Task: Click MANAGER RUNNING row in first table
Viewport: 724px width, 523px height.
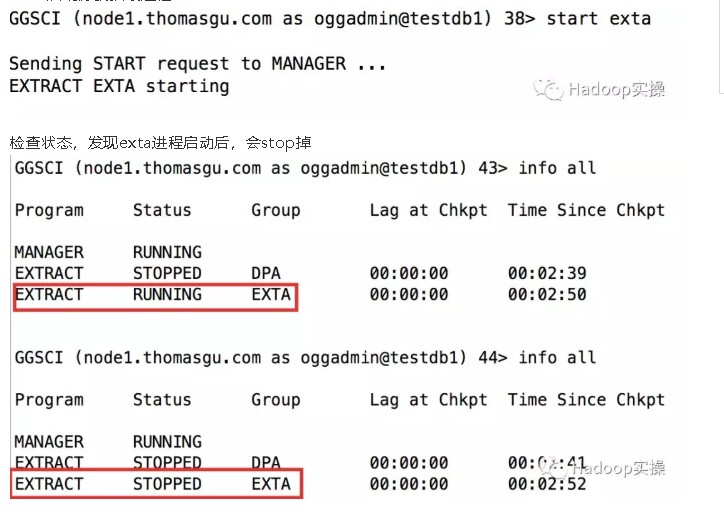Action: point(108,252)
